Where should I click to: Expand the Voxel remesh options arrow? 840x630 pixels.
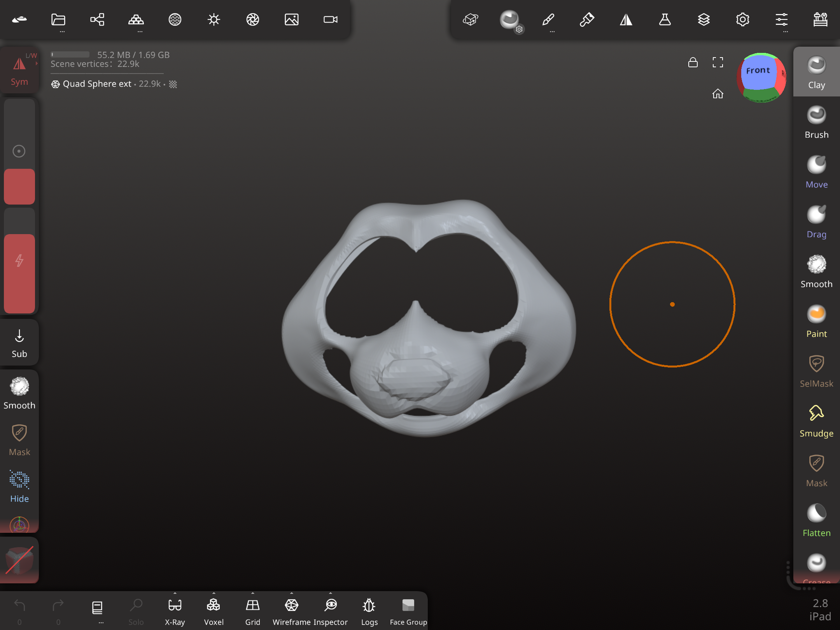pos(214,593)
